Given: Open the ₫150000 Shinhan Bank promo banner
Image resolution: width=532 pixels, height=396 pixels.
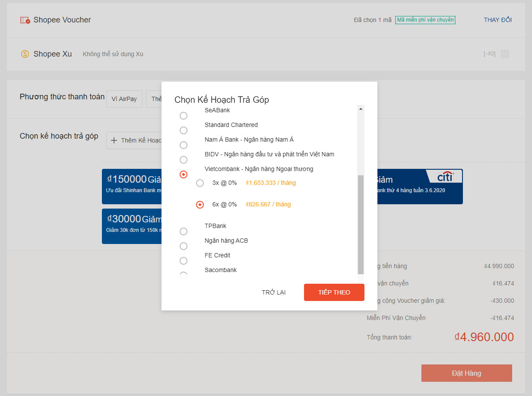Looking at the screenshot, I should click(x=132, y=187).
